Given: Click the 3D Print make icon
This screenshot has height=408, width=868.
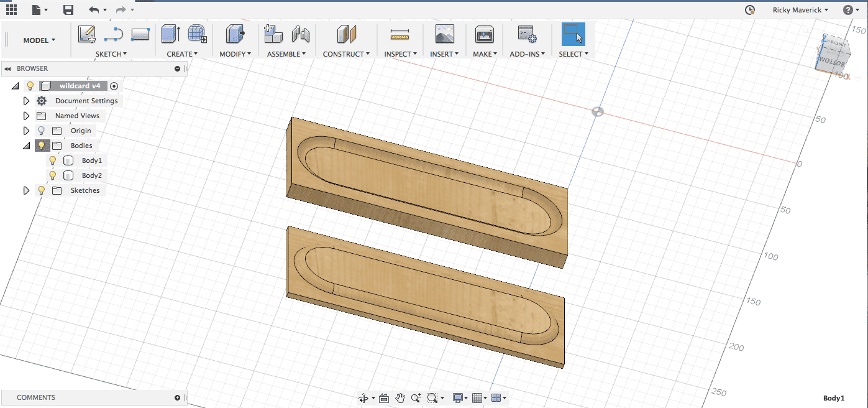Looking at the screenshot, I should click(484, 34).
